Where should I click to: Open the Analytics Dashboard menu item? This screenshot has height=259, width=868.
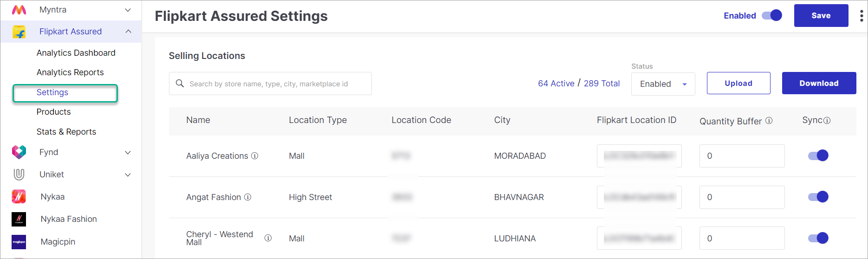[x=76, y=53]
